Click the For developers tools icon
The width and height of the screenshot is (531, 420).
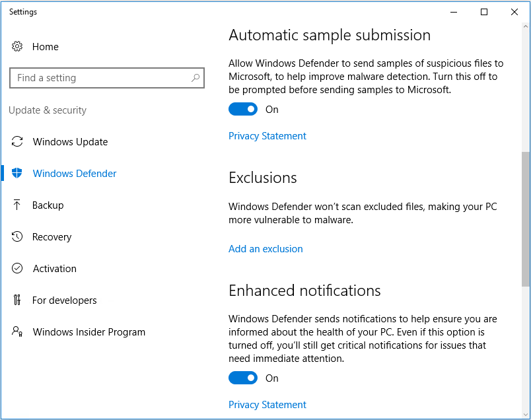[17, 300]
